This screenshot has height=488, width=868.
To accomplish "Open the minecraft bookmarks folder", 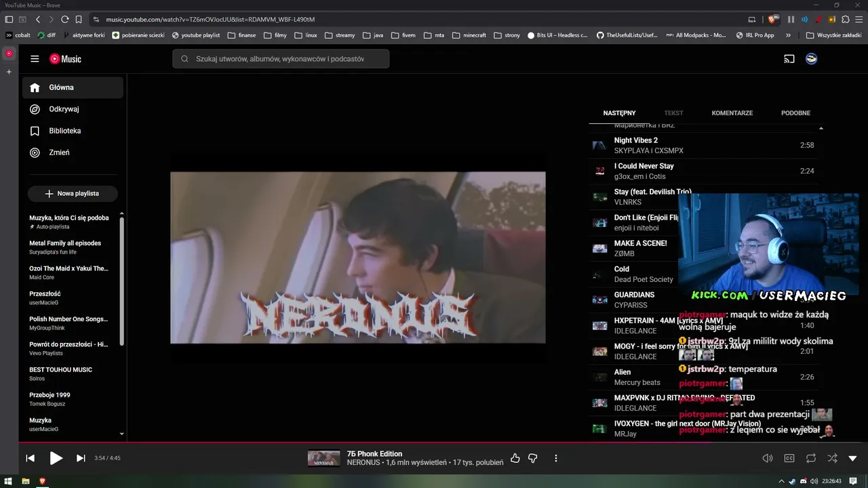I will 470,35.
